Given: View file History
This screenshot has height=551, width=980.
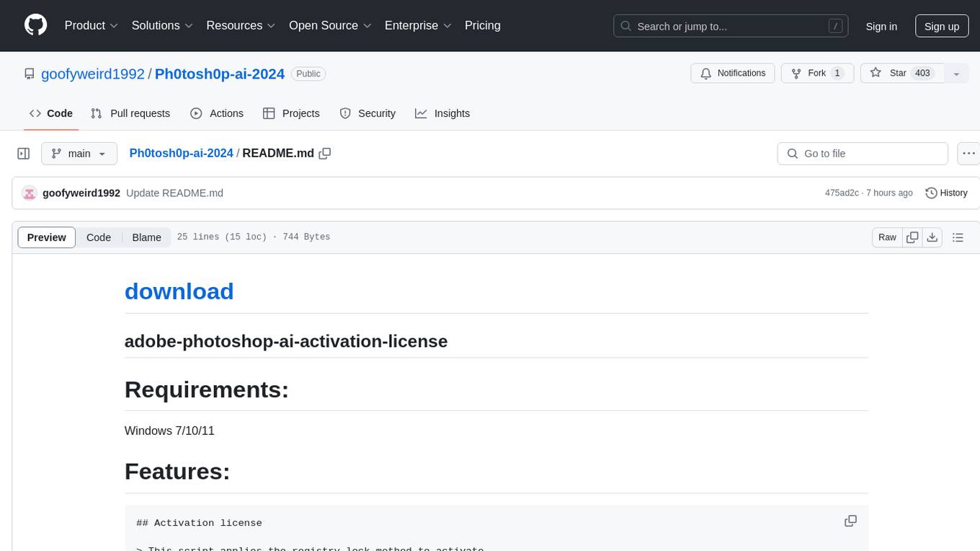Looking at the screenshot, I should pos(946,193).
